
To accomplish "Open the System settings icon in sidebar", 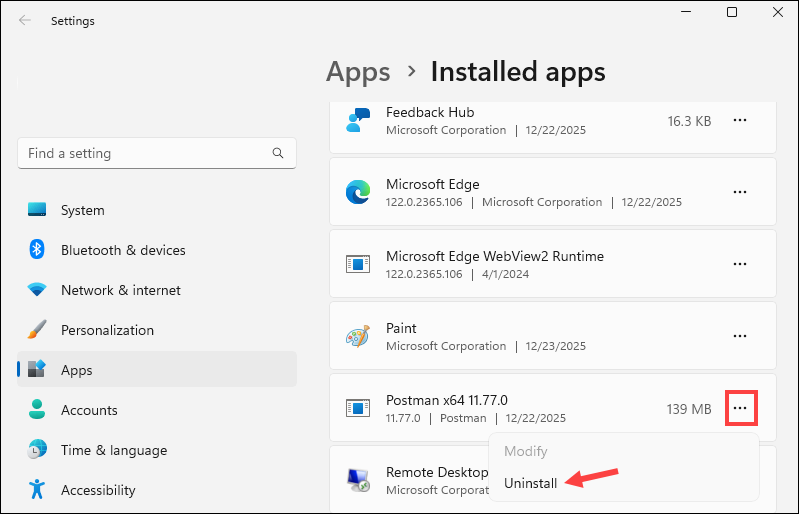I will point(37,210).
